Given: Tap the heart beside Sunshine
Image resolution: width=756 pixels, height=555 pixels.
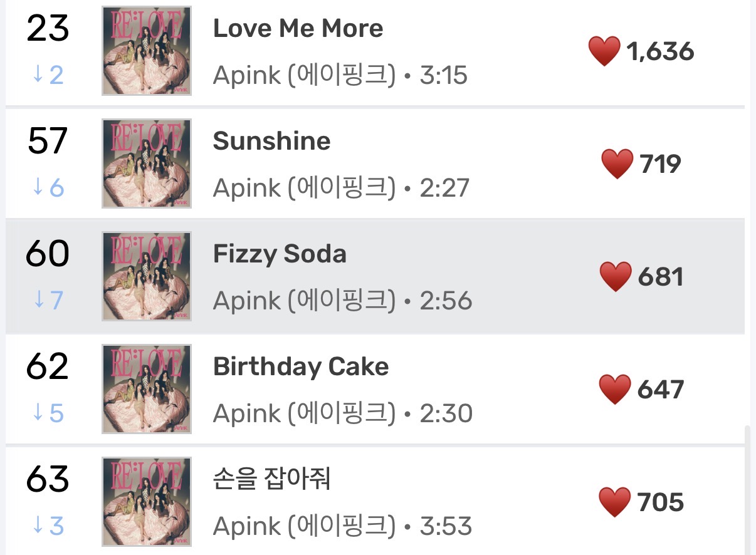Looking at the screenshot, I should 617,164.
